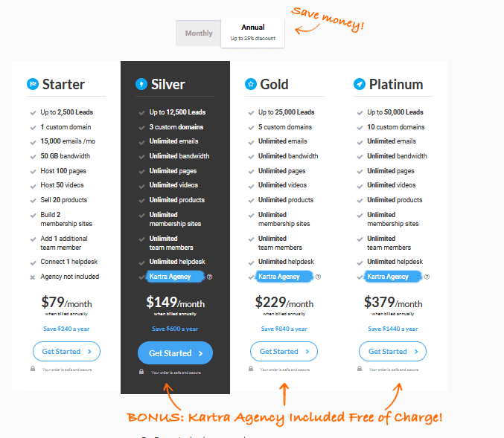Click the Agency not included X mark
Screen dimensions: 504x438
coord(33,277)
